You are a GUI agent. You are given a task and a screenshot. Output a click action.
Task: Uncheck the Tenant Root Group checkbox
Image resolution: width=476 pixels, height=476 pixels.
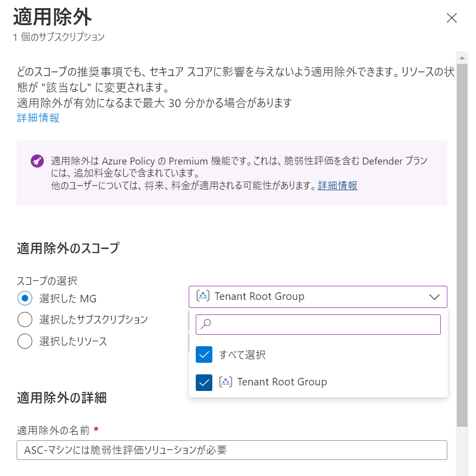(204, 382)
